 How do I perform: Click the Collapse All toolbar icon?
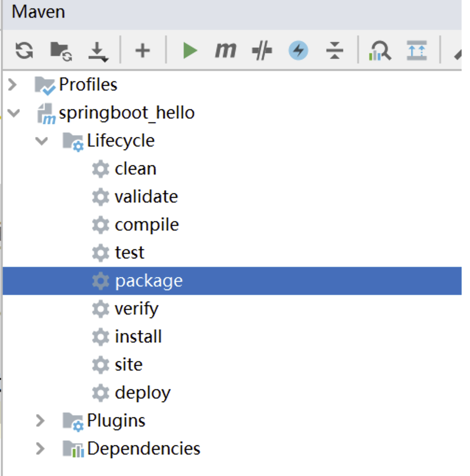coord(334,50)
